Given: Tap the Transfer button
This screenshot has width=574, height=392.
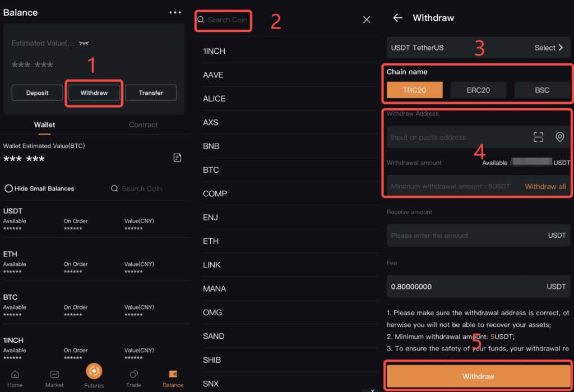Looking at the screenshot, I should [x=151, y=93].
